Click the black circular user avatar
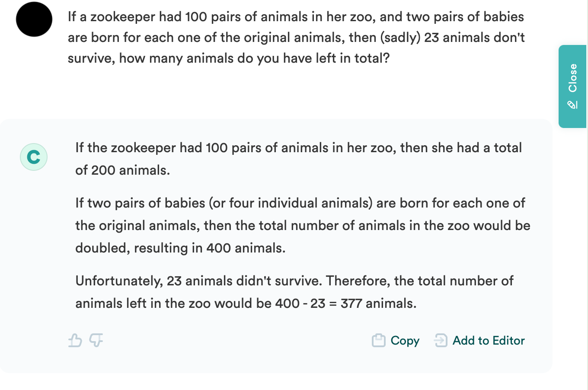This screenshot has width=588, height=390. pos(34,19)
